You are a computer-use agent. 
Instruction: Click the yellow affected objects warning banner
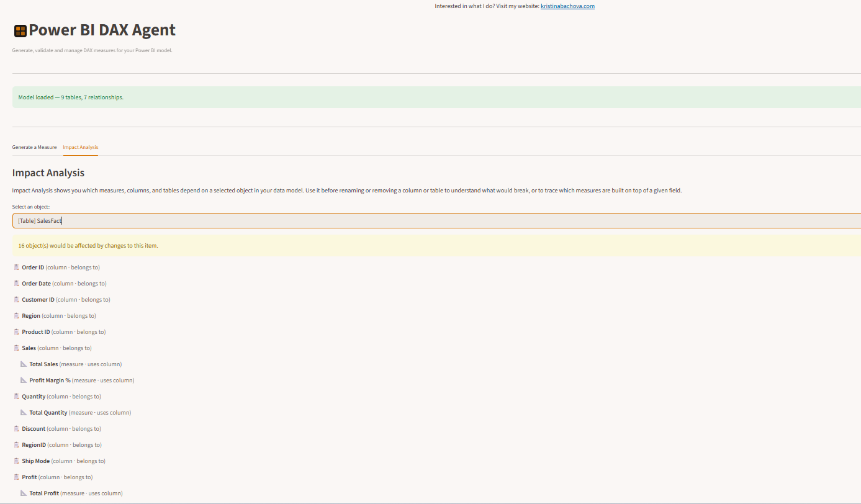click(435, 246)
